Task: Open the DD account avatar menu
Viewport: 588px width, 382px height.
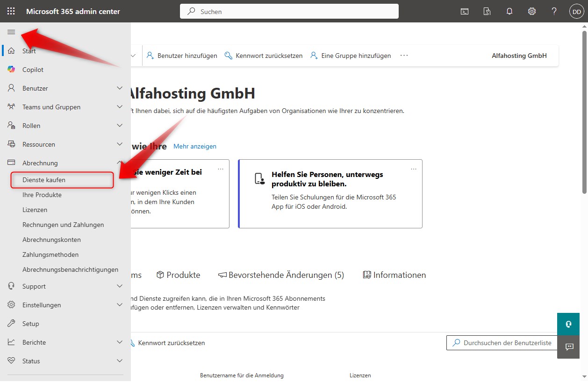Action: click(x=577, y=12)
